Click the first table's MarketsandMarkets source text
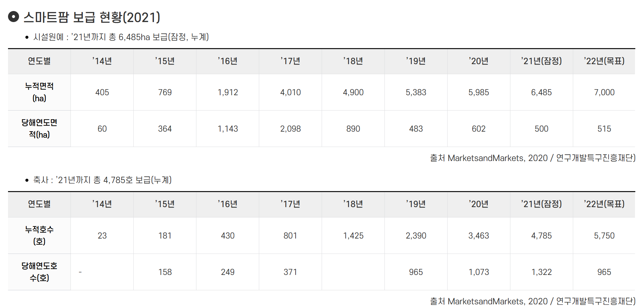 tap(532, 158)
